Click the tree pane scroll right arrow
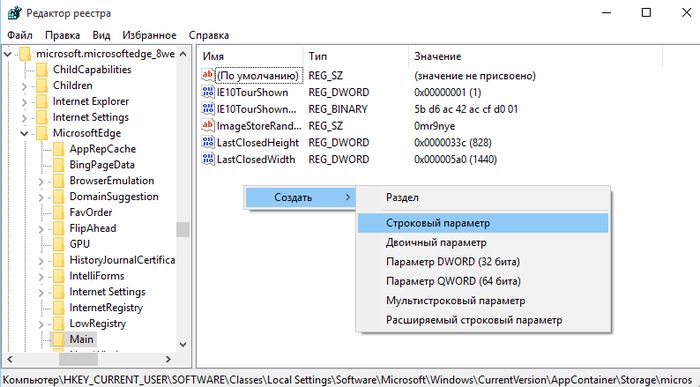 168,358
